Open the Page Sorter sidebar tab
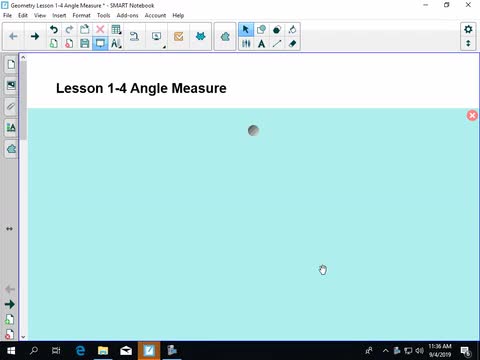 click(11, 64)
